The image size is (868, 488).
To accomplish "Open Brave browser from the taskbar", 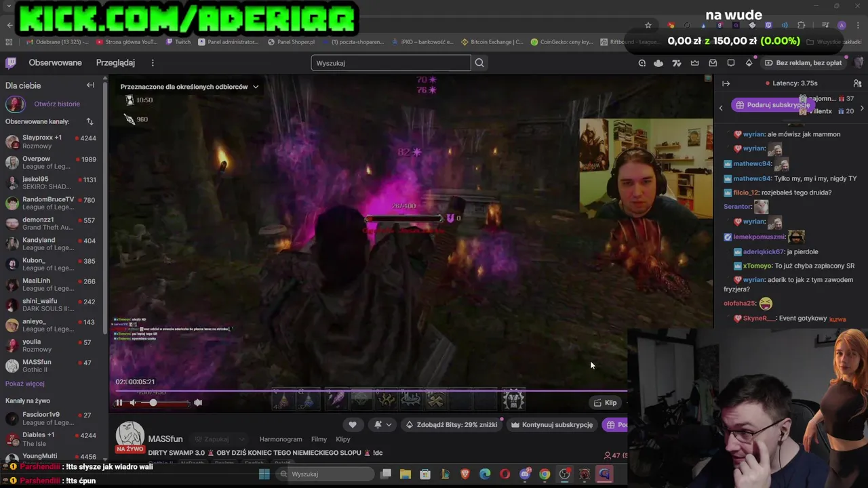I will tap(465, 474).
